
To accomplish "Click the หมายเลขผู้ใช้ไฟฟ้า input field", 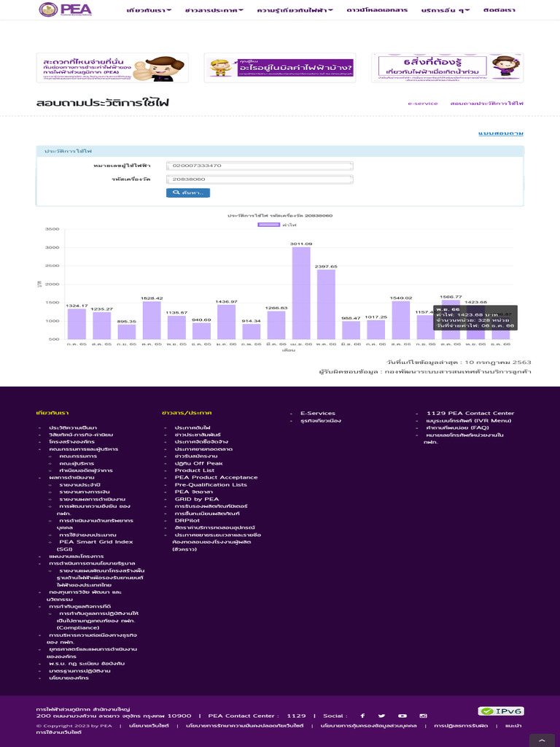I will pos(260,166).
